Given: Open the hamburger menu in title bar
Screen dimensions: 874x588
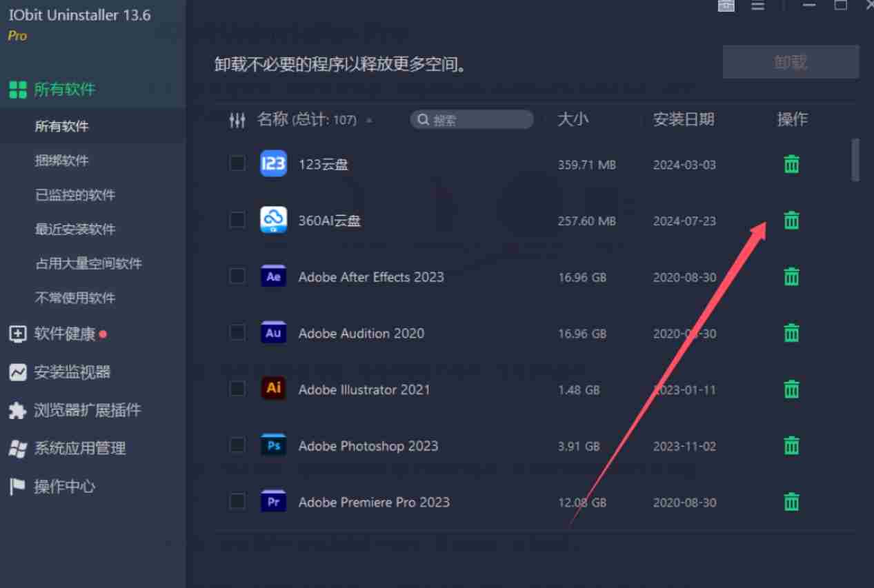Looking at the screenshot, I should (x=757, y=6).
